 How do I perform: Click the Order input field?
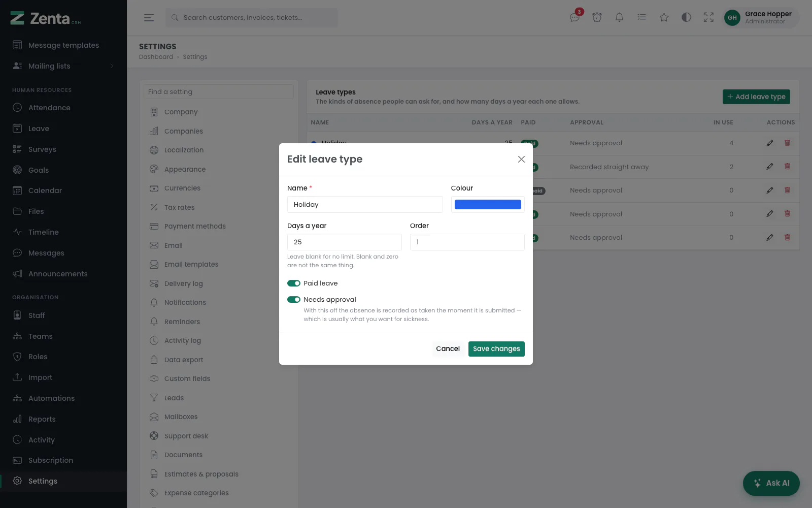coord(467,242)
